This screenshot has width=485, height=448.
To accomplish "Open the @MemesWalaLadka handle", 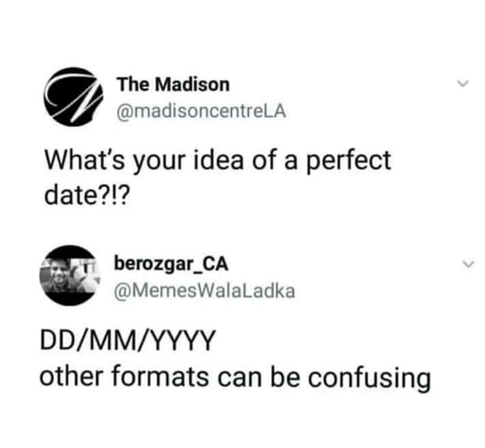I will pos(204,291).
